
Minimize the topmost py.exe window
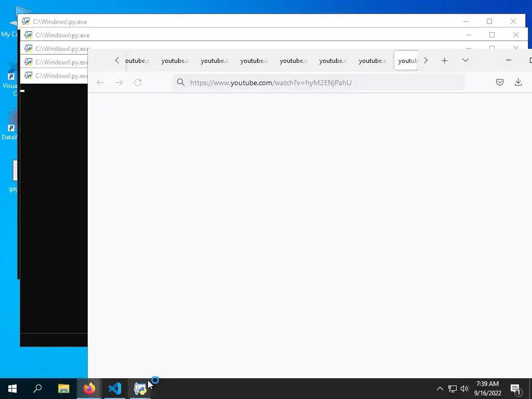click(466, 21)
